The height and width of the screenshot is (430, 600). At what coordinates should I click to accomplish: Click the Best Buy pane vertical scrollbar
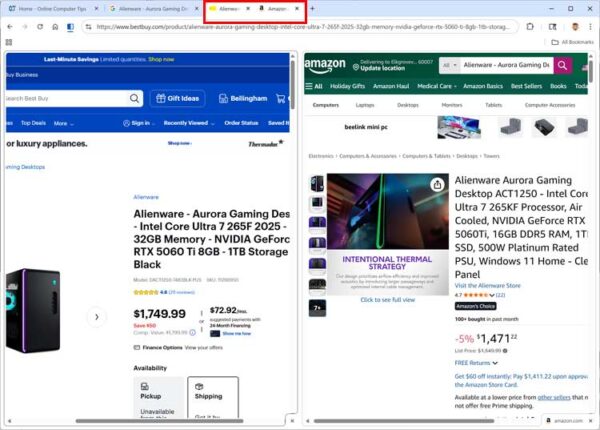tap(293, 84)
